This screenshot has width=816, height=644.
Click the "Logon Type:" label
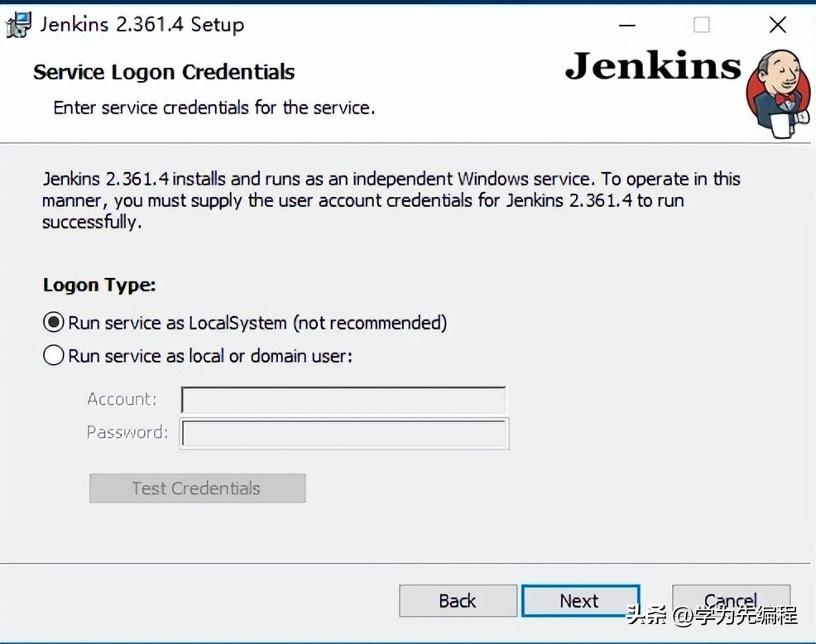[x=98, y=285]
